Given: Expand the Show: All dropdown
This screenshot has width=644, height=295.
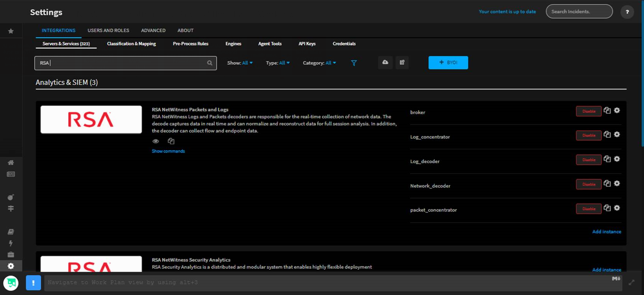Looking at the screenshot, I should point(240,63).
